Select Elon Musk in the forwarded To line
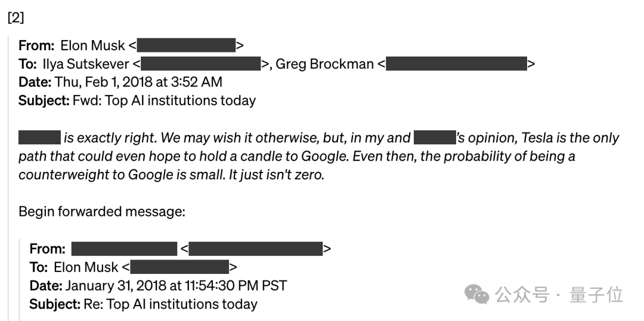Viewport: 644px width, 321px height. click(x=86, y=267)
